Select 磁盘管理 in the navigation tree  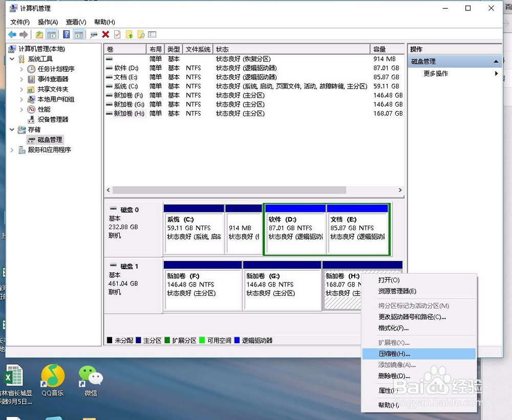(50, 139)
